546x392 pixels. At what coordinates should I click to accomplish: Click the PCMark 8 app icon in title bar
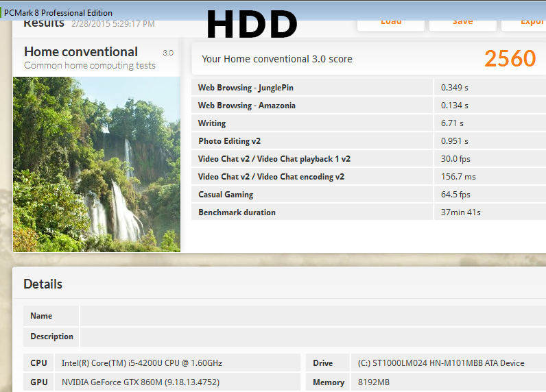coord(2,13)
